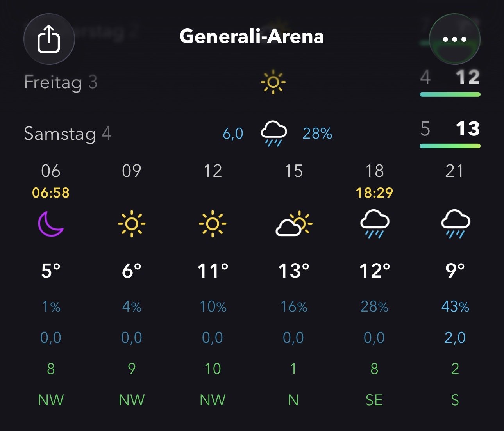Screen dimensions: 504x431
Task: Click the sun icon at 12
Action: tap(213, 224)
